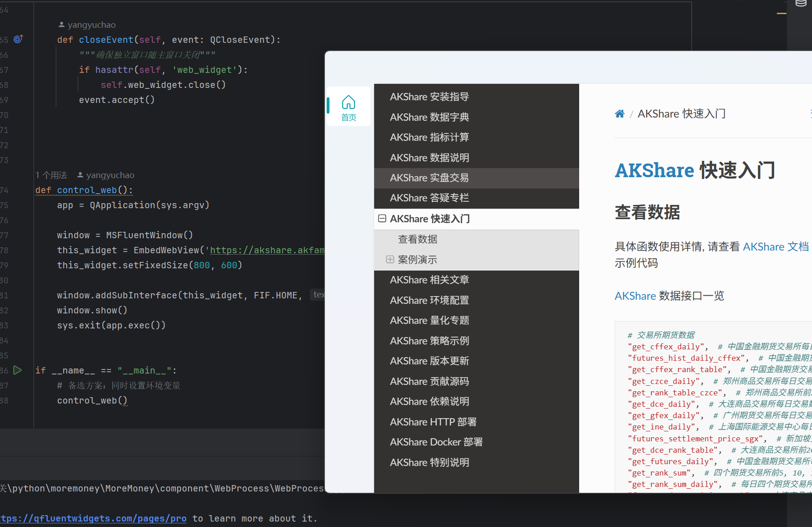The image size is (812, 527).
Task: Click the 'sys.exit(app.exec())' code line
Action: pos(111,325)
